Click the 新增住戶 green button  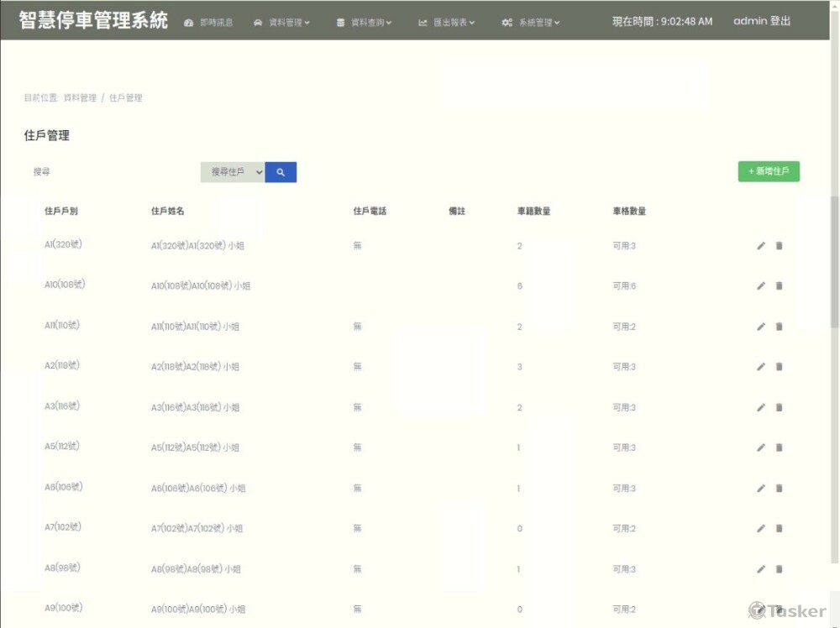pos(769,171)
